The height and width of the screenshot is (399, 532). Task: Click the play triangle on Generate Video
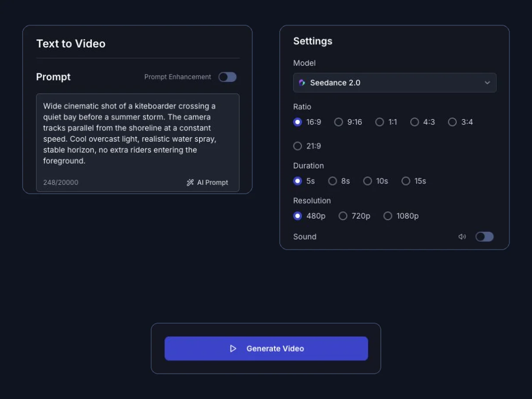[x=233, y=349]
